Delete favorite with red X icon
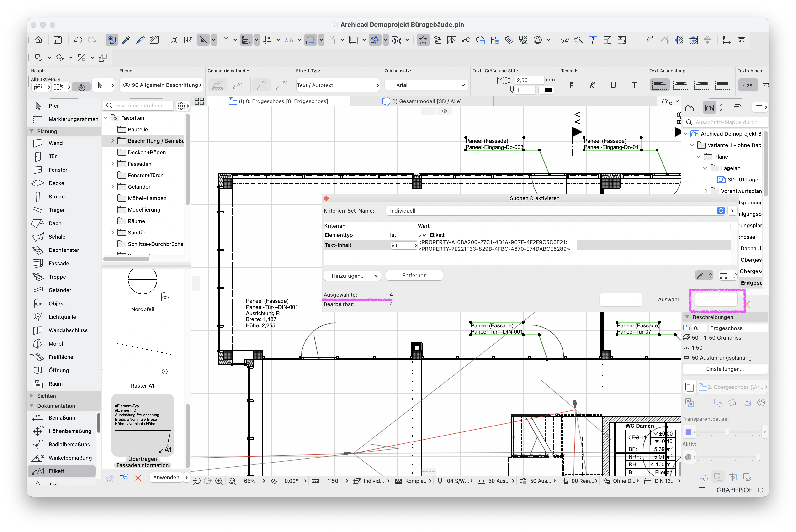Viewport: 796px width, 532px height. tap(138, 478)
